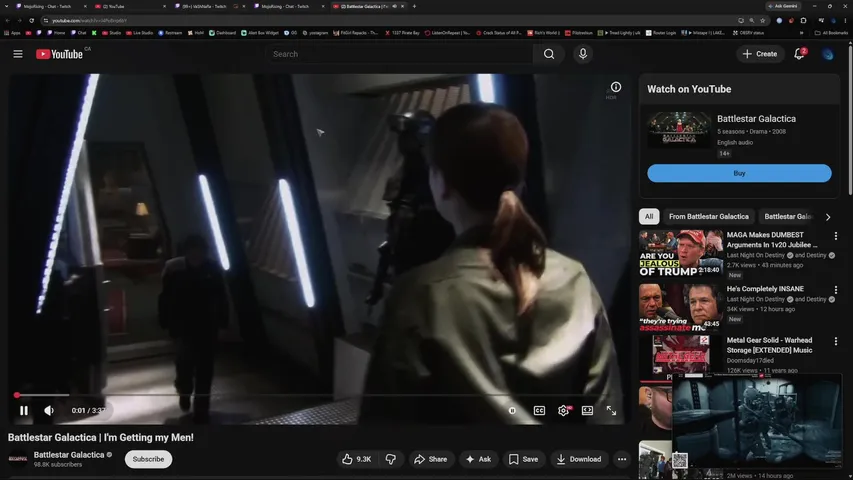This screenshot has width=853, height=480.
Task: Click Ask Gemini button
Action: point(783,7)
